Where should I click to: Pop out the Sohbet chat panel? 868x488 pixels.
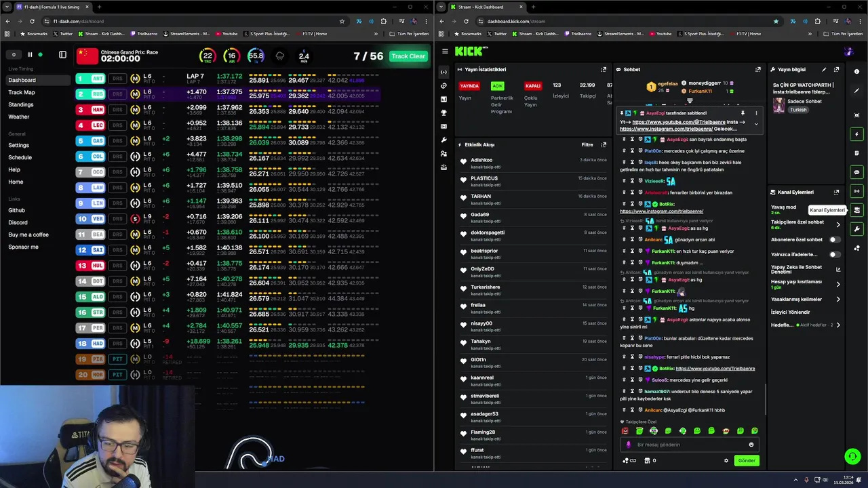coord(758,69)
